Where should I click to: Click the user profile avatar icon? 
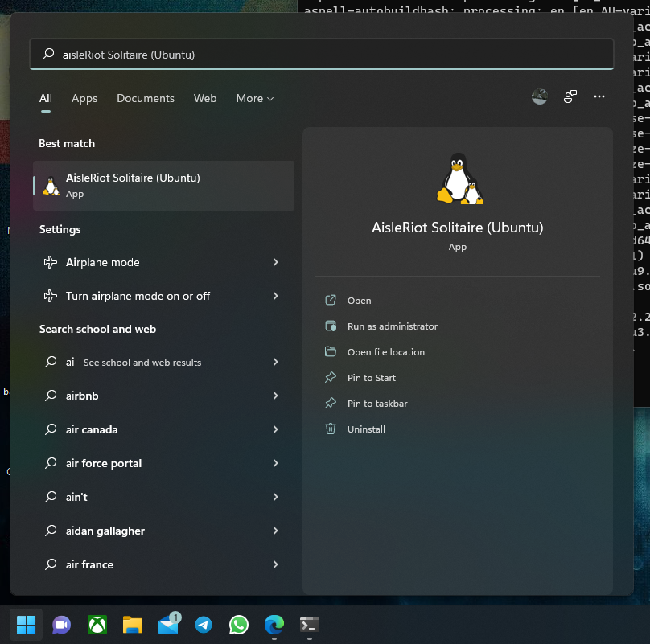[540, 96]
